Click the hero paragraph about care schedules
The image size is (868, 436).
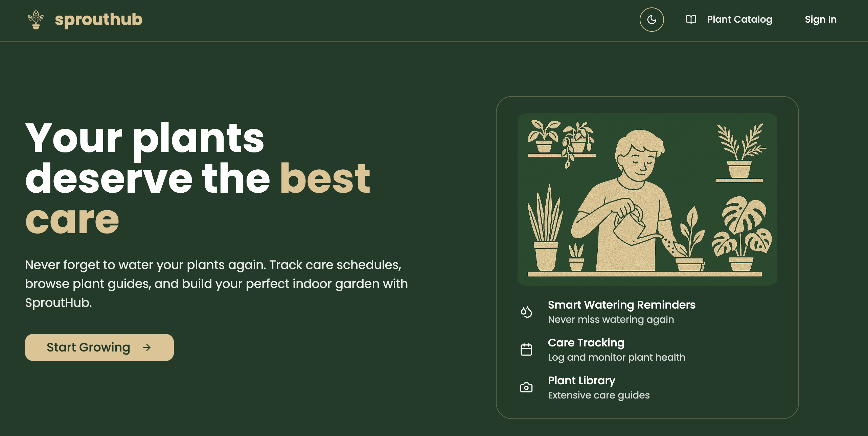coord(216,284)
